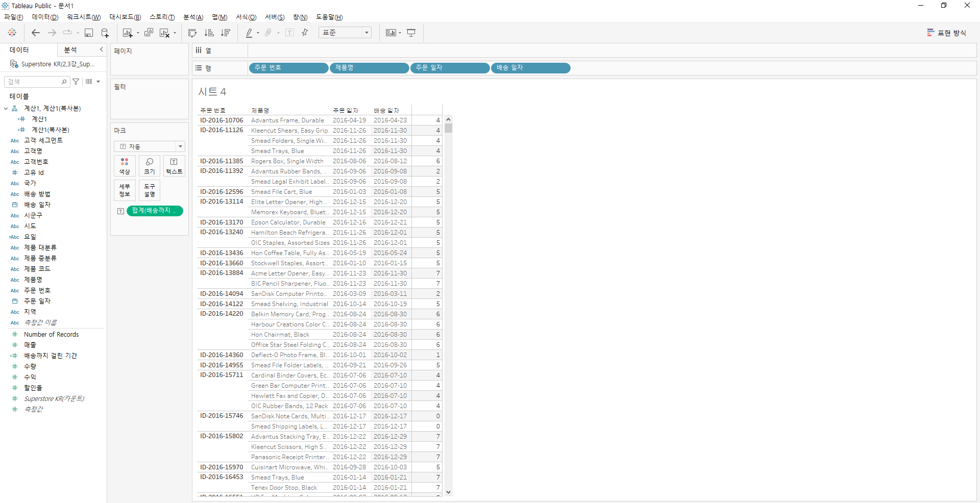Open the 서식(O) menu
This screenshot has height=503, width=980.
point(246,17)
